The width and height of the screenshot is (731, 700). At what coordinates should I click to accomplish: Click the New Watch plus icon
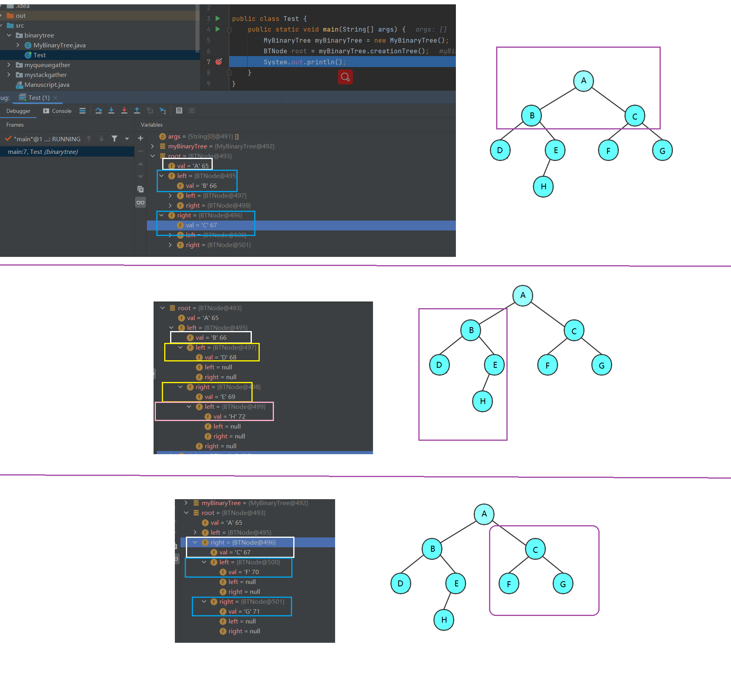coord(141,139)
